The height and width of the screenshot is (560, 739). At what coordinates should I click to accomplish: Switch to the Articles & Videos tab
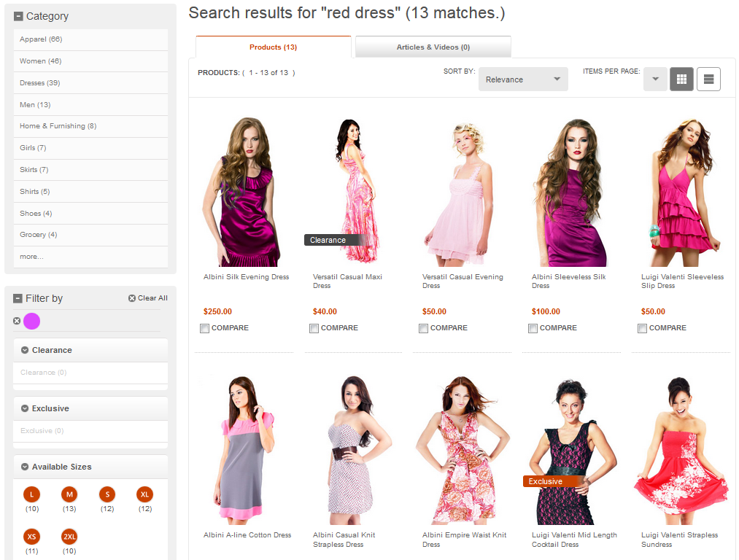point(433,46)
